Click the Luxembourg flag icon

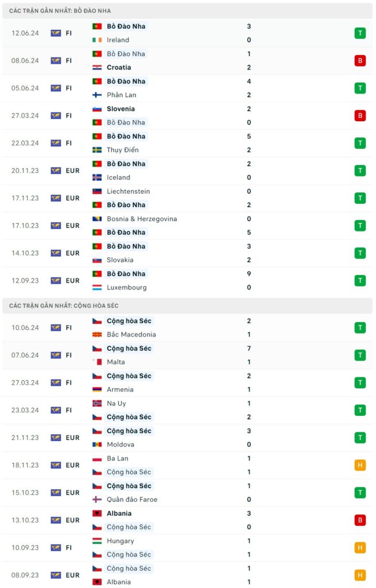pyautogui.click(x=97, y=288)
